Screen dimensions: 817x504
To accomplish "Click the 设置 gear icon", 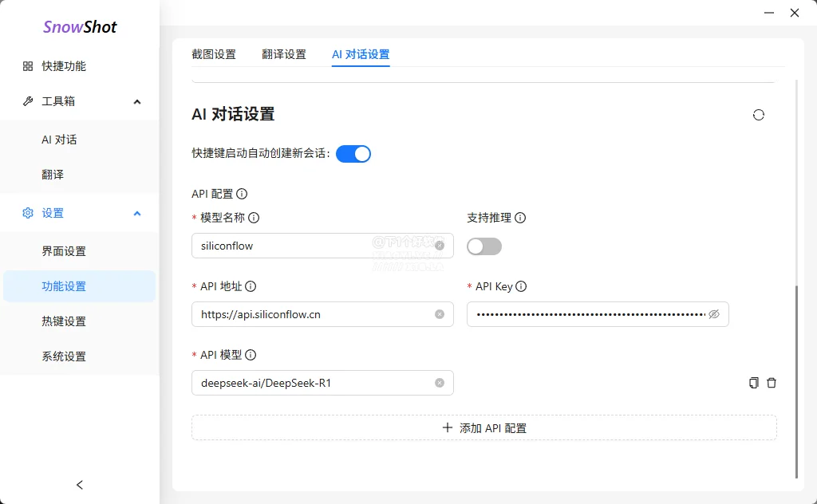I will (x=28, y=213).
